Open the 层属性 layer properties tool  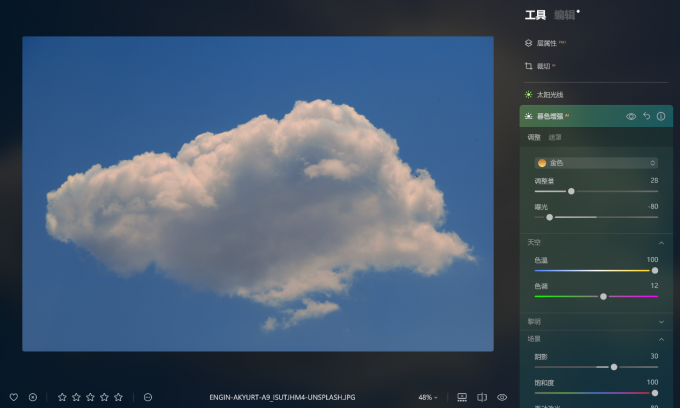point(545,43)
